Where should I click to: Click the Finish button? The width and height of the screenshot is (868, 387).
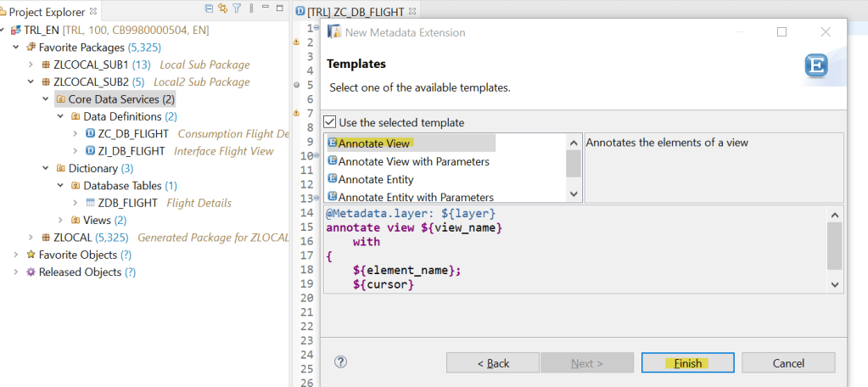click(x=687, y=363)
